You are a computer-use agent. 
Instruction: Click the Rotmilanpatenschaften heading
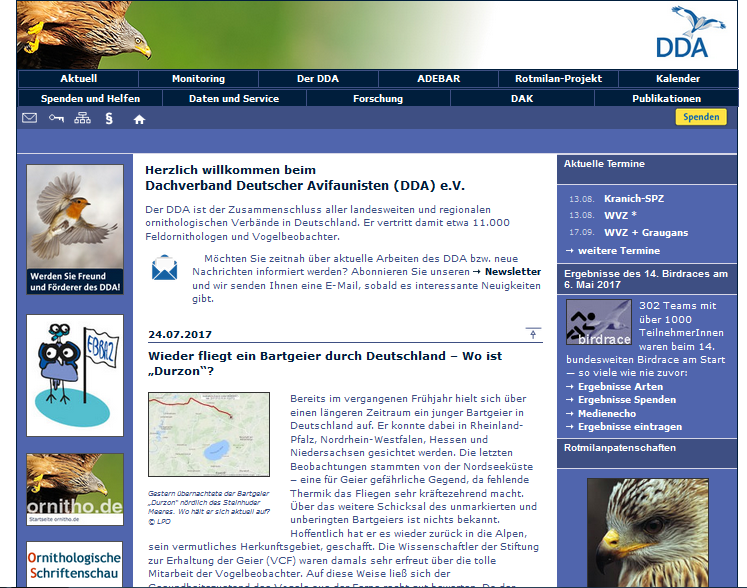[x=620, y=448]
